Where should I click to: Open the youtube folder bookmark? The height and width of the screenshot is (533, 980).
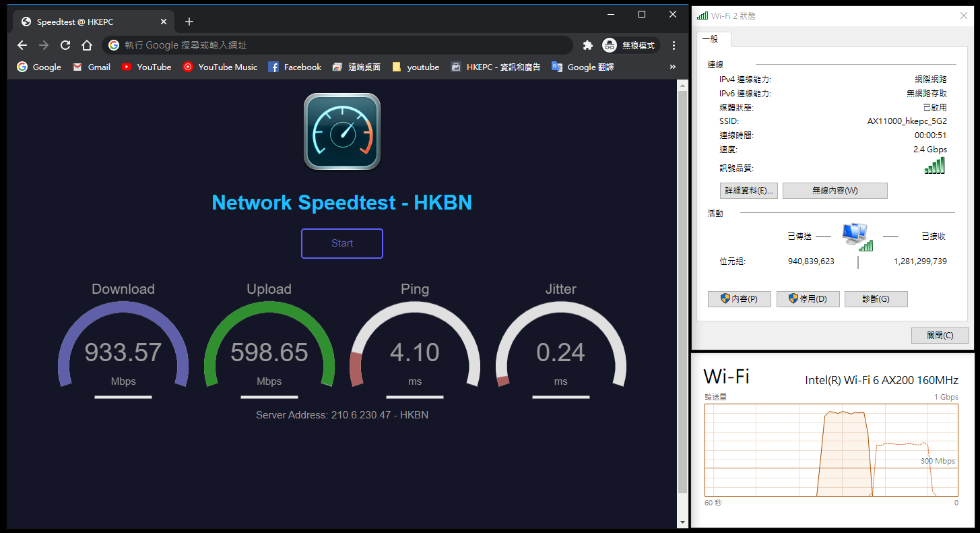[416, 67]
